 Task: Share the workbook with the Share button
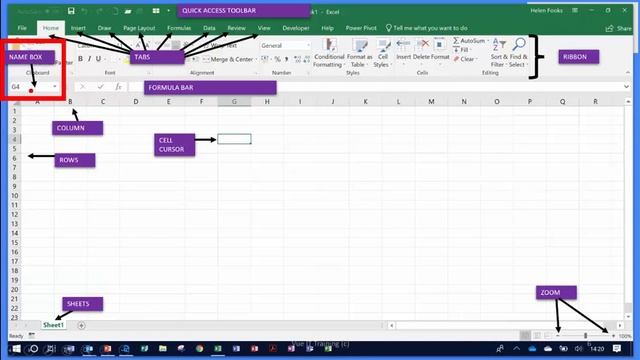[619, 28]
